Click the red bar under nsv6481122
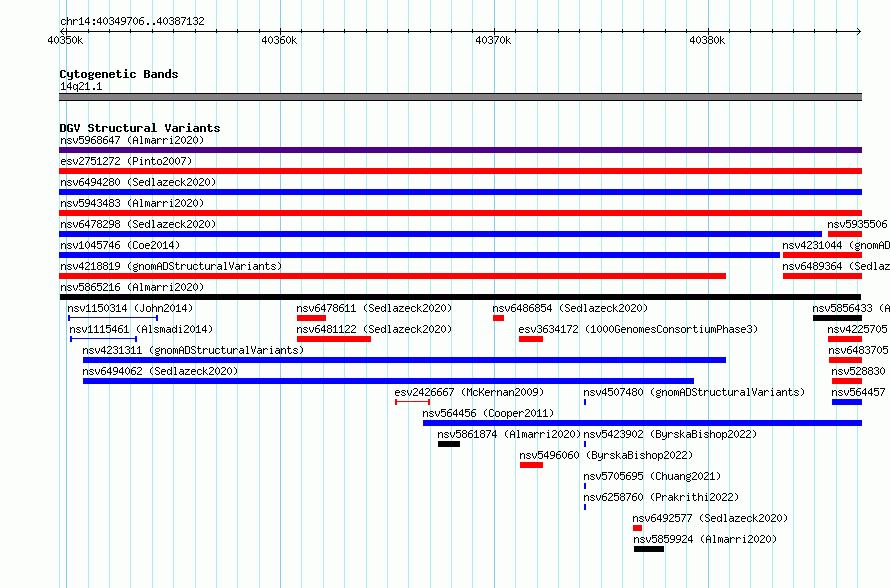 [334, 339]
